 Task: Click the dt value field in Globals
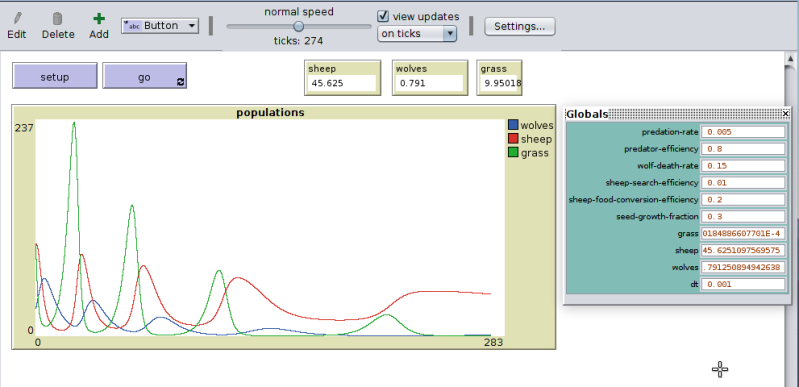pos(743,284)
